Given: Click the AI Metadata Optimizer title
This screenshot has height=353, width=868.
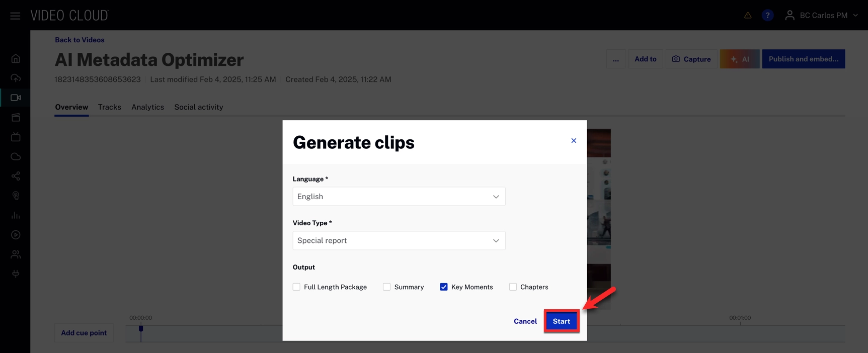Looking at the screenshot, I should click(149, 60).
